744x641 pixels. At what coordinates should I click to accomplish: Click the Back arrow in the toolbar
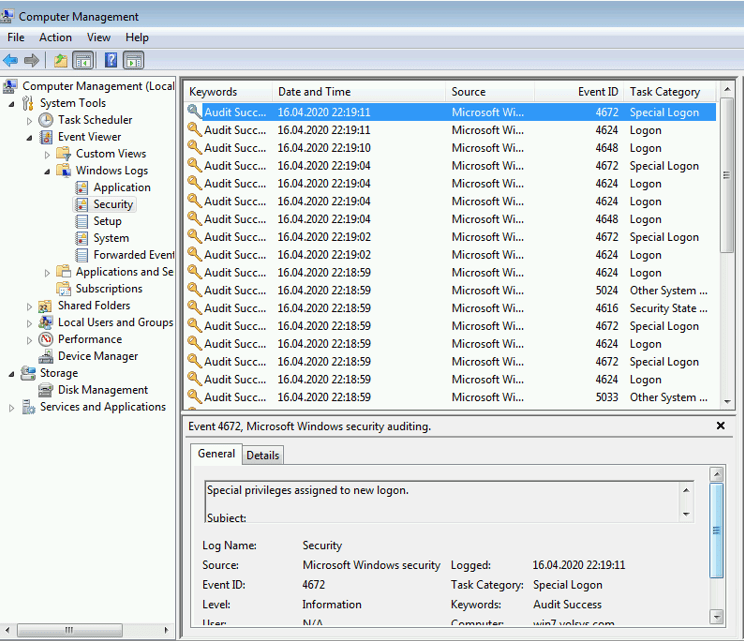(x=11, y=60)
